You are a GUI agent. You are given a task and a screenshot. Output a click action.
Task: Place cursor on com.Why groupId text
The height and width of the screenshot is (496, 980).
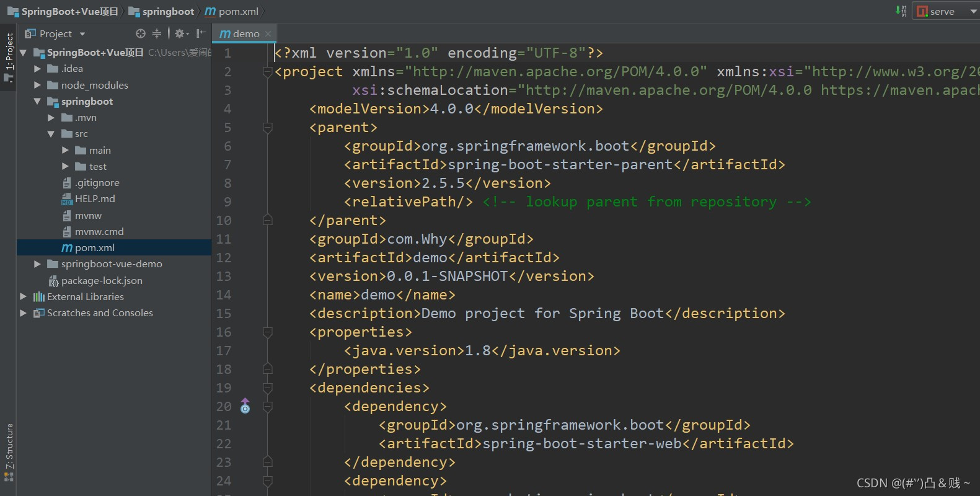click(x=417, y=239)
